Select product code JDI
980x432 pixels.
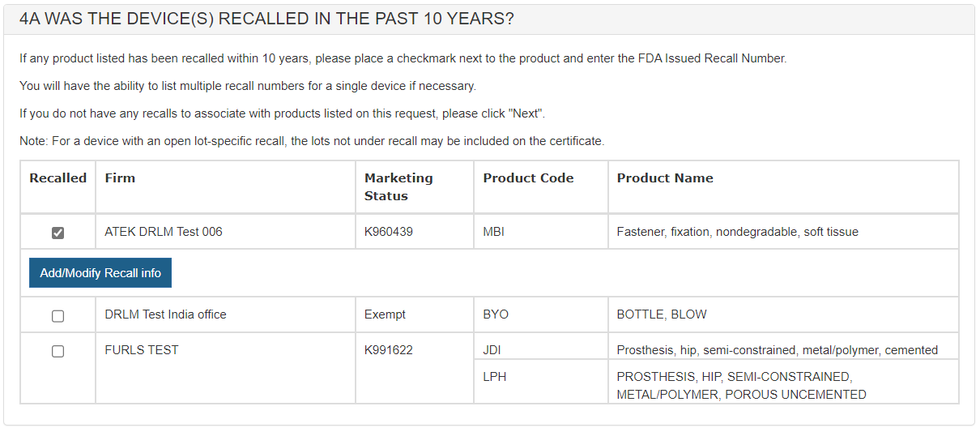click(x=492, y=350)
